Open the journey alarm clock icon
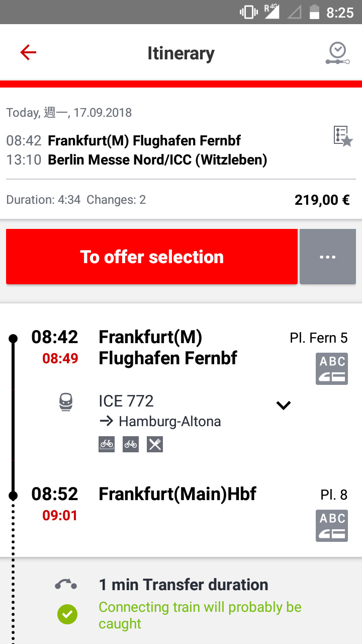 pos(337,53)
